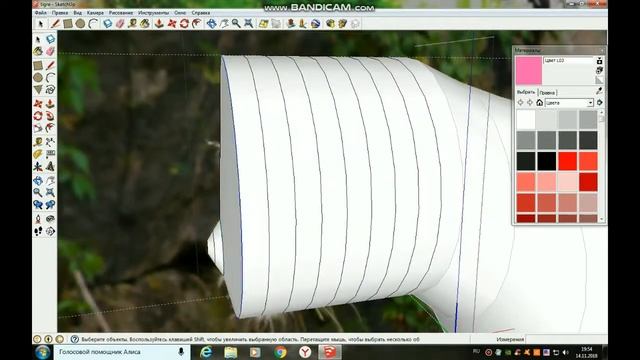The image size is (640, 360).
Task: Open the Камера menu
Action: [x=95, y=13]
